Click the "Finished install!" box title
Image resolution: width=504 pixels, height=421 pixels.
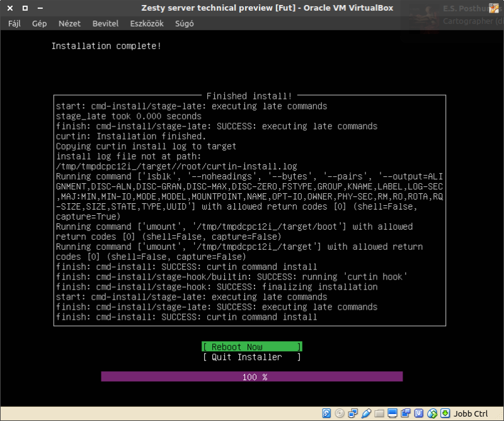(x=249, y=96)
